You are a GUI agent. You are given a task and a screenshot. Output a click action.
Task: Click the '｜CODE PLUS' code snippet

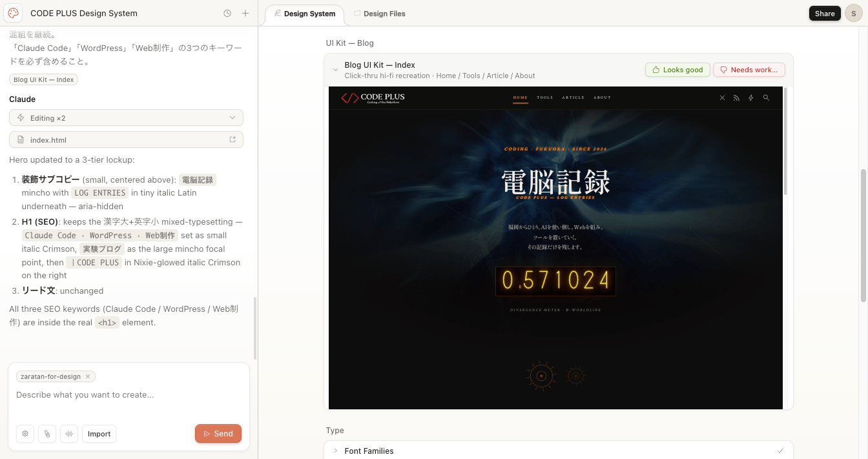(x=95, y=262)
